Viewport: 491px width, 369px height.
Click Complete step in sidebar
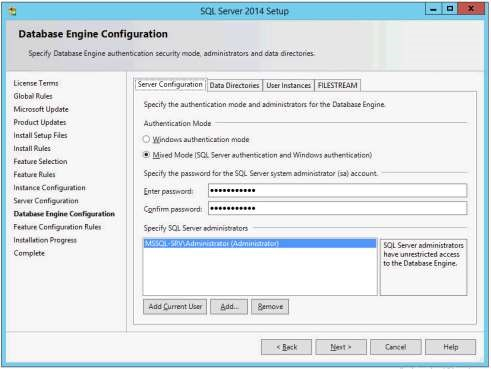[x=29, y=253]
